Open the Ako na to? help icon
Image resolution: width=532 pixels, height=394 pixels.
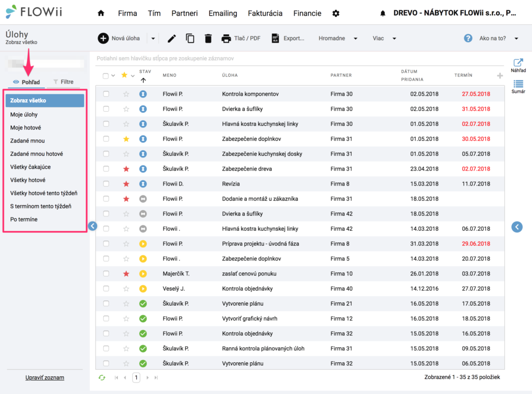[x=468, y=38]
